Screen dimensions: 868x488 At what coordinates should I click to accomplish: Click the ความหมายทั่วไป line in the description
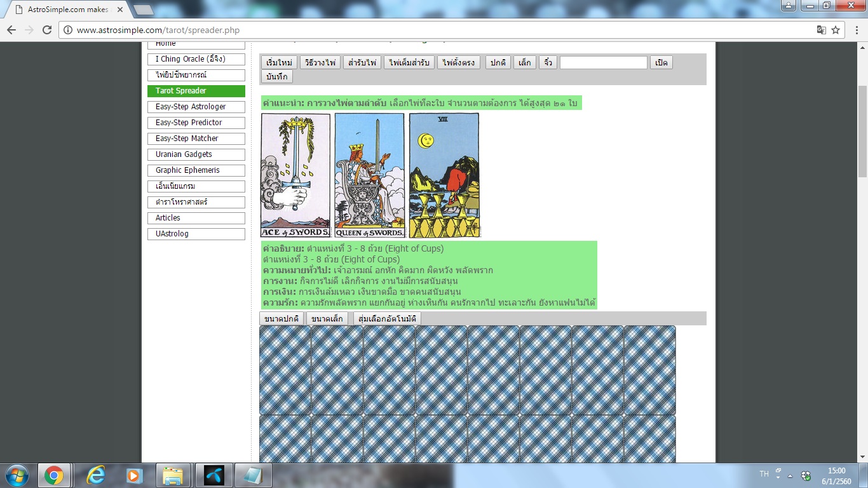[x=377, y=270]
